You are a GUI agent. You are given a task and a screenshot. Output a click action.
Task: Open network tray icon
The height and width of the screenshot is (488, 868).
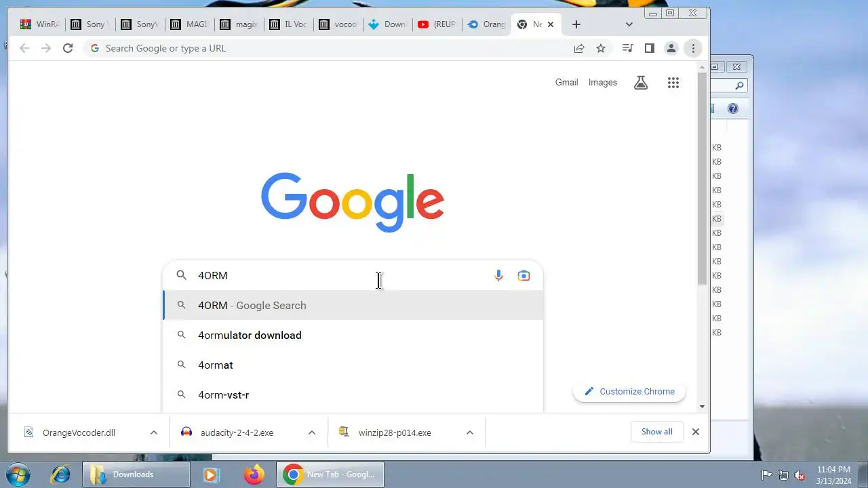(x=783, y=475)
